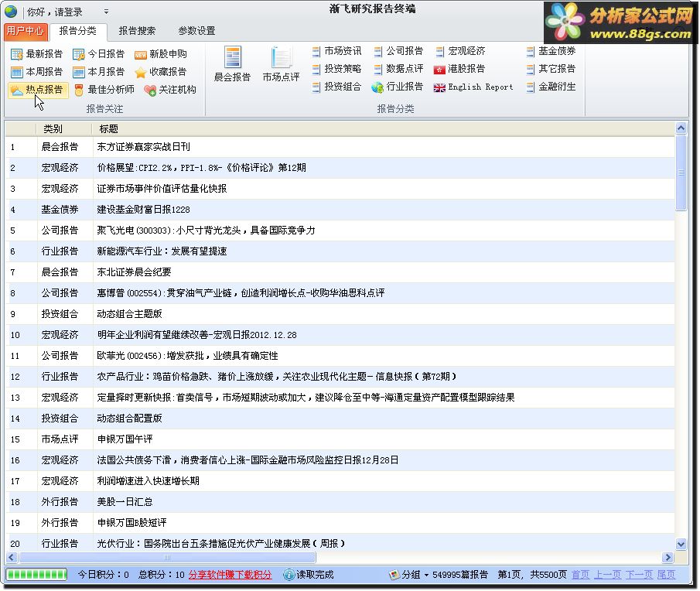Select row 惠博普(002554) report

pos(340,293)
